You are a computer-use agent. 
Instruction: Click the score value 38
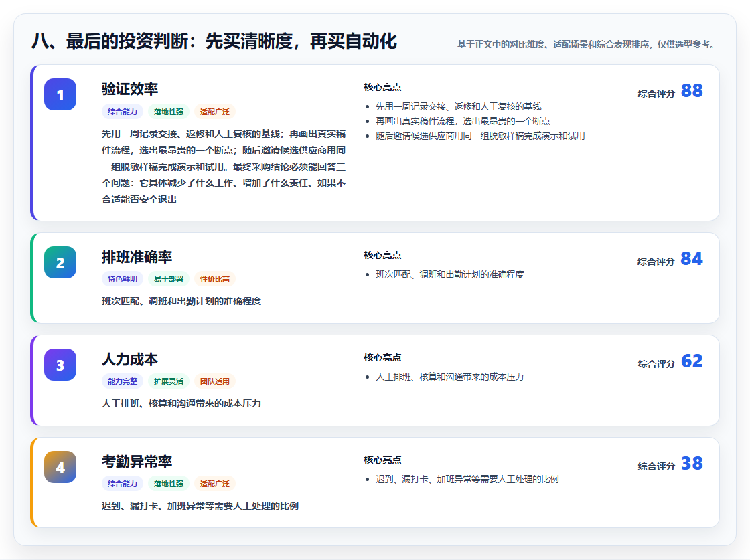tap(692, 463)
